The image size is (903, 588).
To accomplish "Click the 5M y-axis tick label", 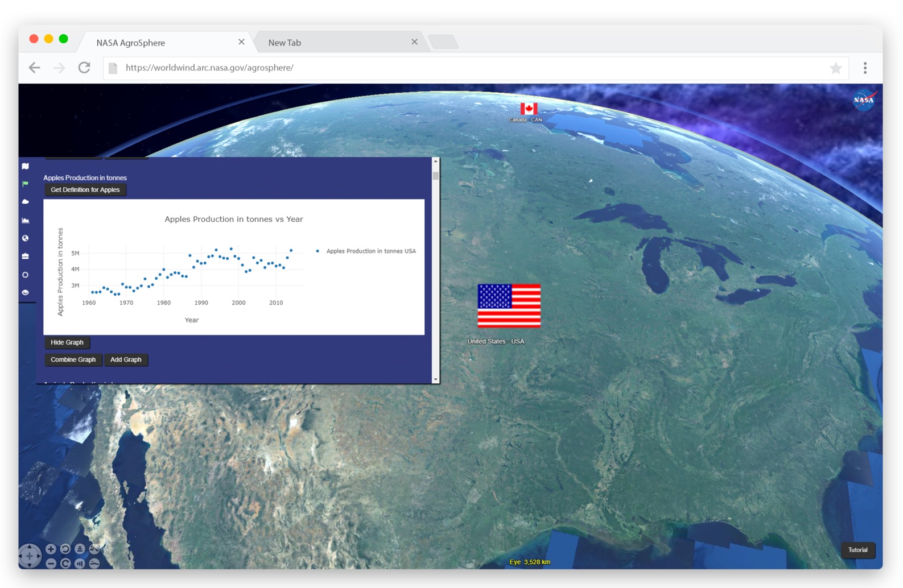I will [75, 253].
